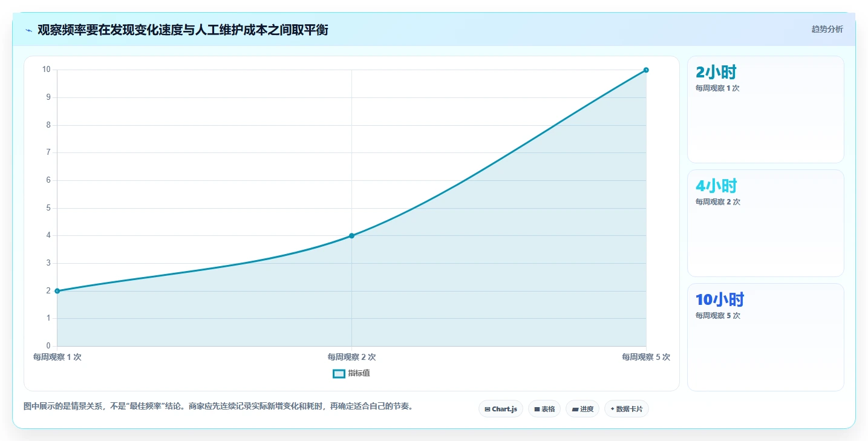Open the 4小时 stat card

click(765, 223)
